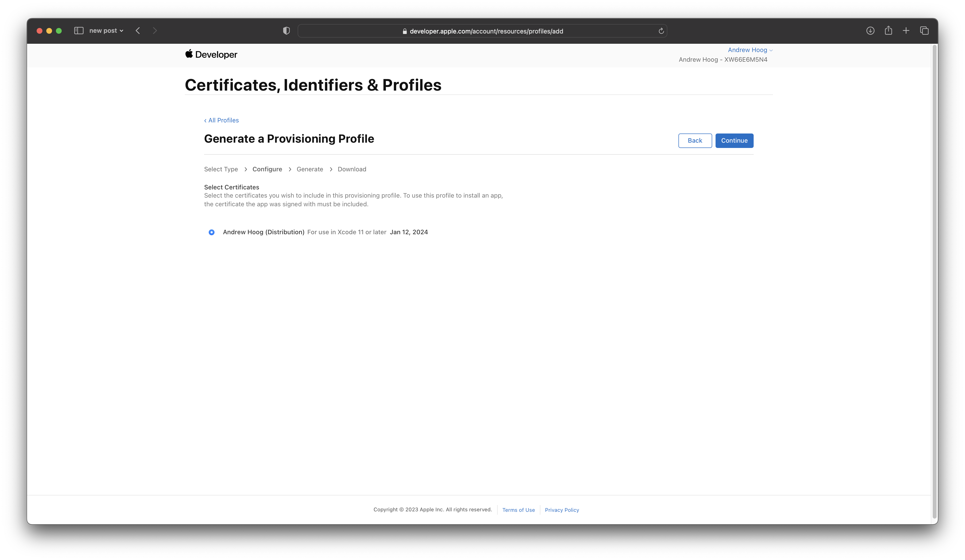Open the Terms of Use link
965x560 pixels.
point(518,510)
